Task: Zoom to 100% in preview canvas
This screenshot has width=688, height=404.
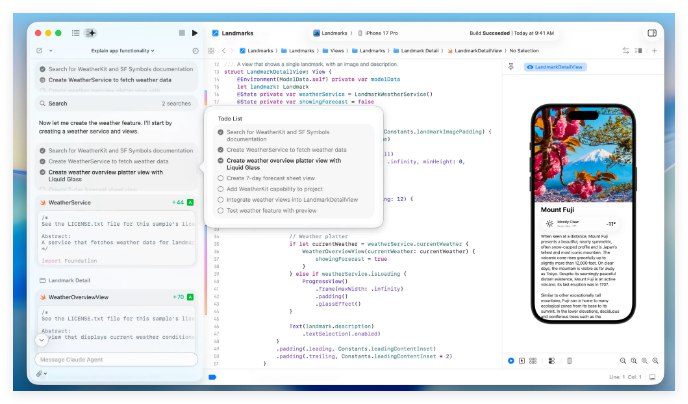Action: 634,361
